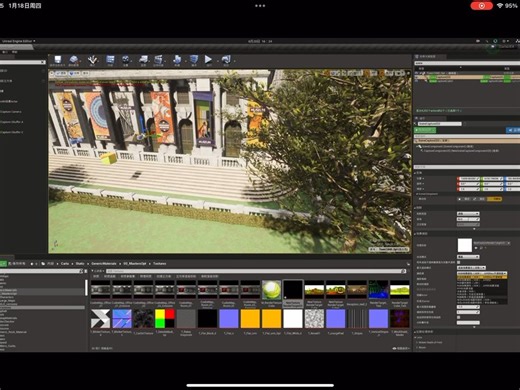Image resolution: width=520 pixels, height=390 pixels.
Task: Select the white noise texture thumbnail
Action: pyautogui.click(x=314, y=318)
